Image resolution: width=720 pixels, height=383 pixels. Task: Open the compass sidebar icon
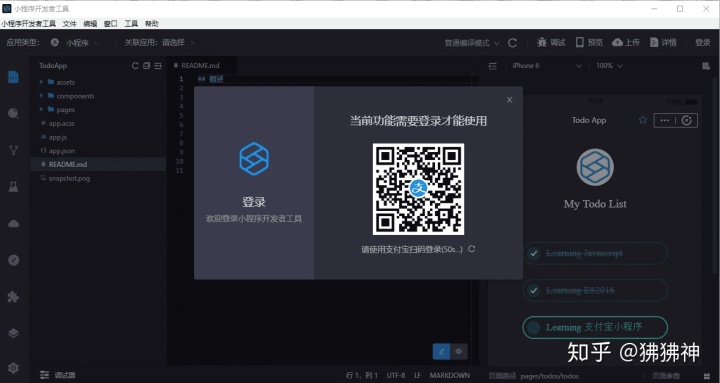[x=13, y=260]
